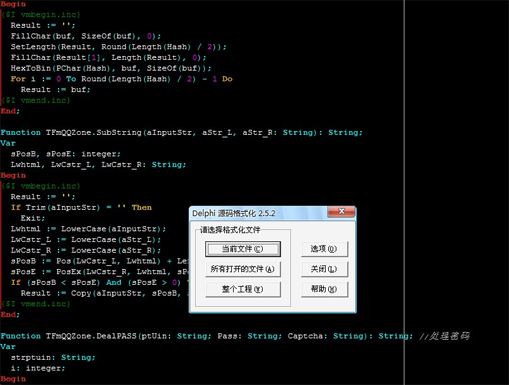The height and width of the screenshot is (385, 509).
Task: Close the Delphi 源码格式化 dialog with X
Action: coord(341,212)
